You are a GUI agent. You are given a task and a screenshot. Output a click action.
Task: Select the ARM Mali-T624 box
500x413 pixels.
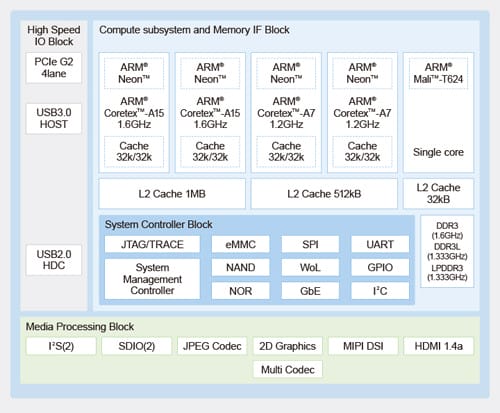pos(438,73)
